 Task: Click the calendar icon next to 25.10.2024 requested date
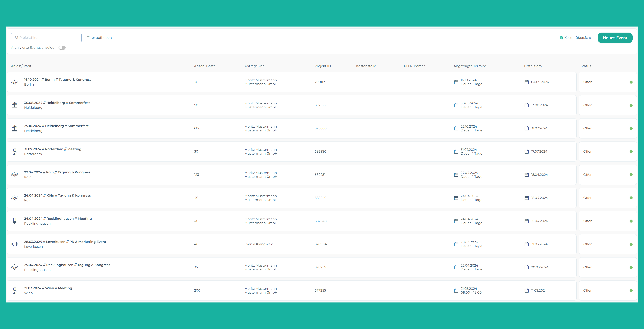pyautogui.click(x=456, y=128)
